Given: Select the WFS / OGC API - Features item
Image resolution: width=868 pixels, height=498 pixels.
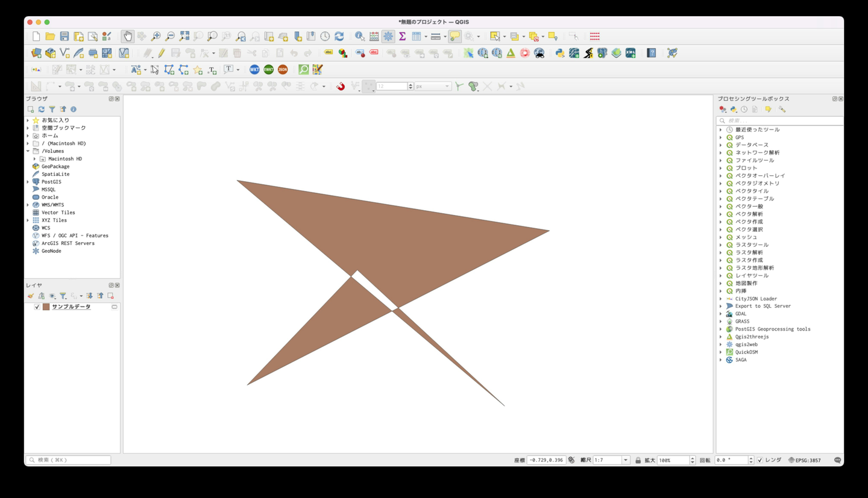Looking at the screenshot, I should coord(75,235).
